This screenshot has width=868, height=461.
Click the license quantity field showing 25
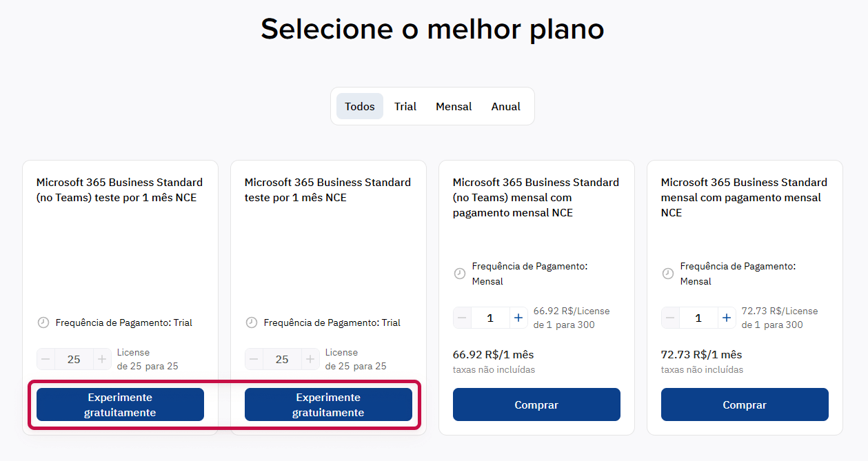(x=74, y=358)
